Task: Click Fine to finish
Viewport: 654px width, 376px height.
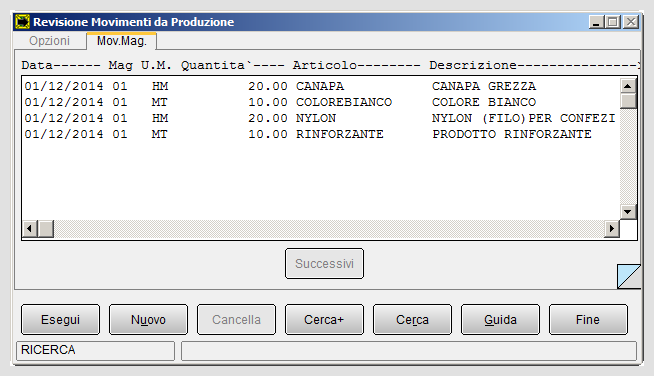Action: coord(588,320)
